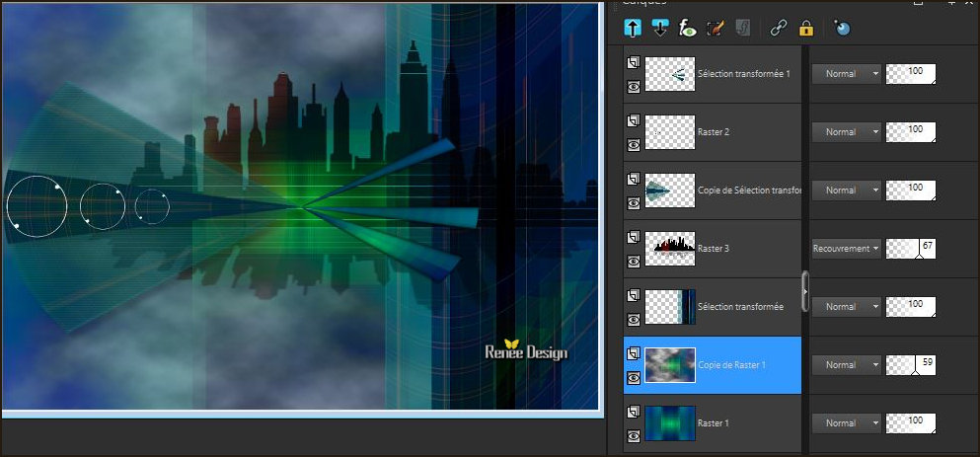980x457 pixels.
Task: Click the 67 opacity slider of Raster 3
Action: [x=911, y=248]
